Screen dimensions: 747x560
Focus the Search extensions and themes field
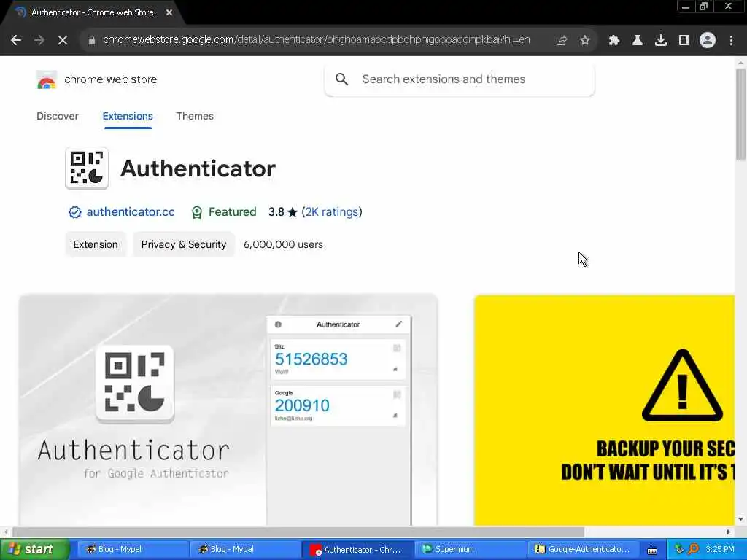point(460,79)
